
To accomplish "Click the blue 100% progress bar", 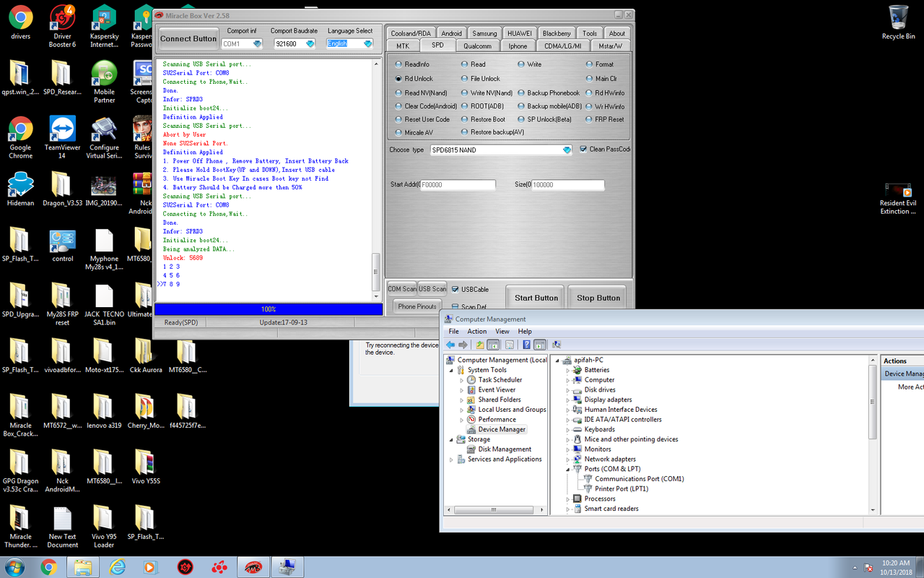I will [x=269, y=309].
